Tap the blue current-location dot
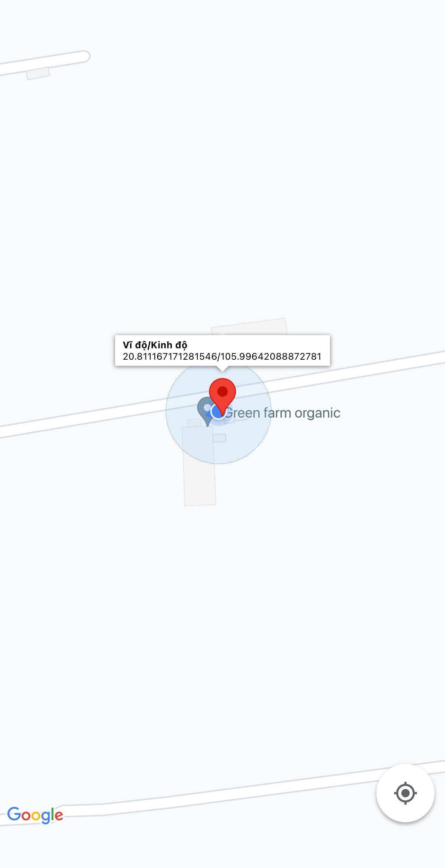Viewport: 445px width, 868px height. point(218,412)
